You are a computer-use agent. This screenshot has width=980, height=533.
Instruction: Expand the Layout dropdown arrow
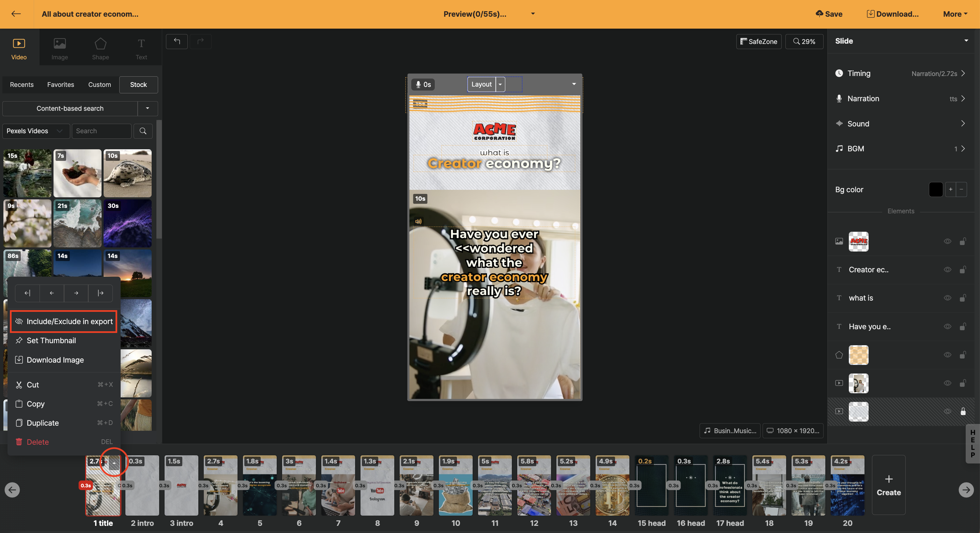500,84
